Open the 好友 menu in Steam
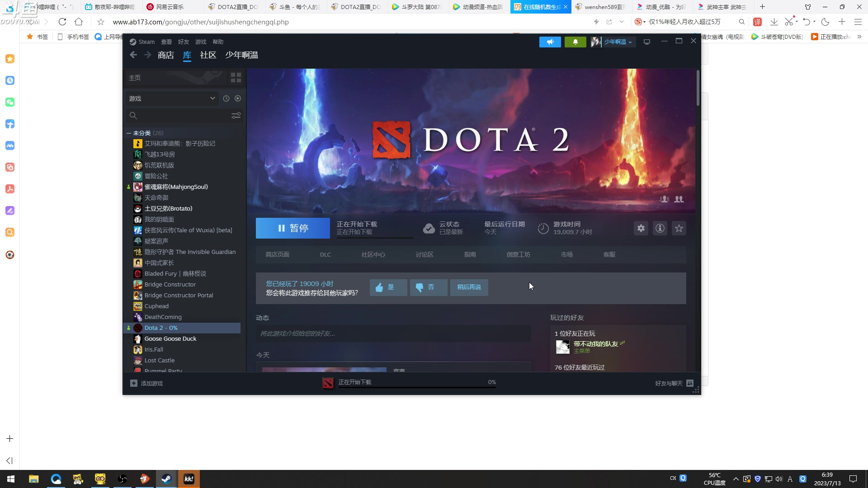 183,42
